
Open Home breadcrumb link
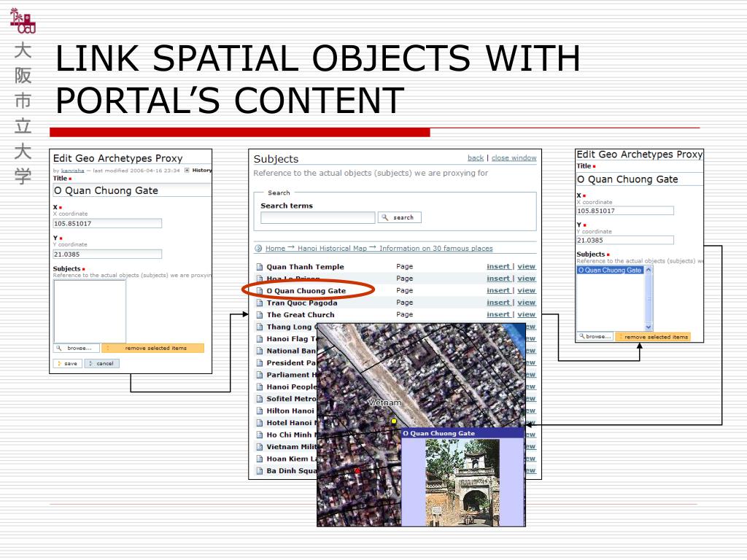pos(275,248)
